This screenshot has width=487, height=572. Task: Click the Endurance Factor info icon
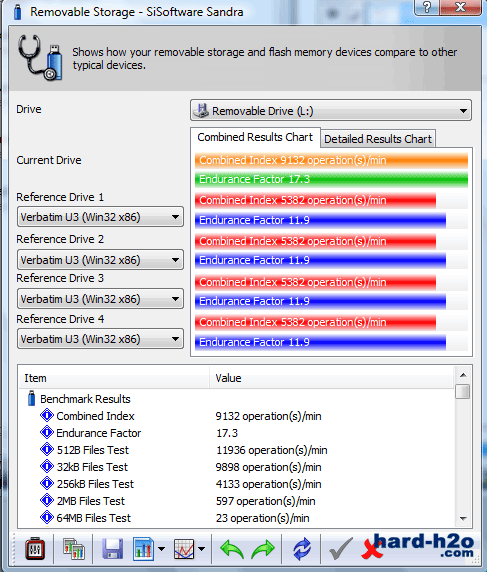47,432
